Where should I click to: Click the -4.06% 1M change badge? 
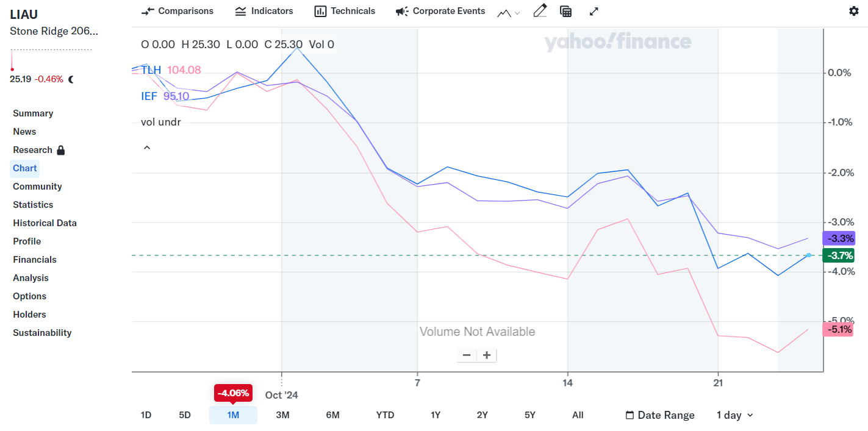(233, 393)
